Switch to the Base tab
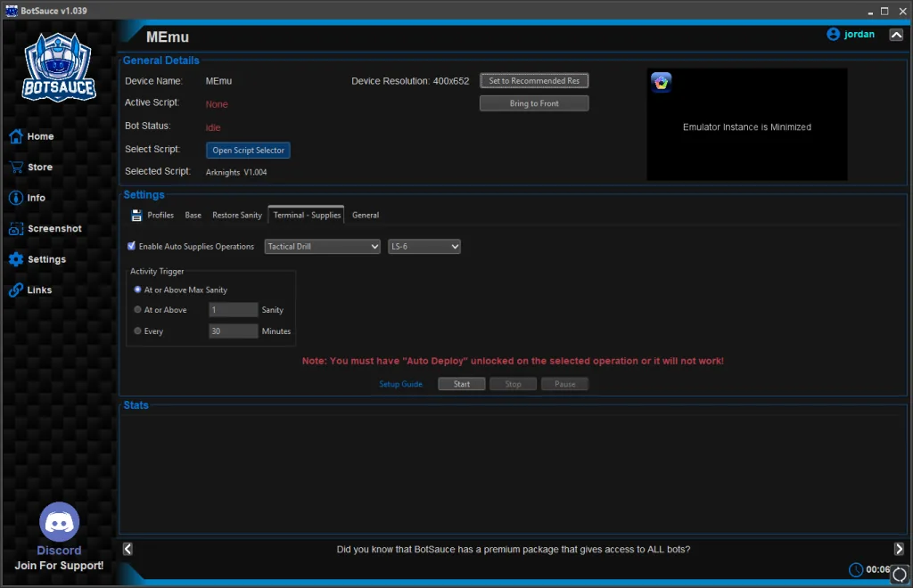Image resolution: width=913 pixels, height=588 pixels. coord(193,216)
